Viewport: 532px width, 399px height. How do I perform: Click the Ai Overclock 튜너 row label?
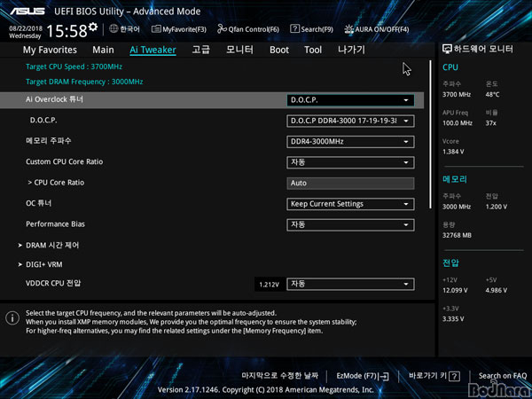(x=54, y=99)
